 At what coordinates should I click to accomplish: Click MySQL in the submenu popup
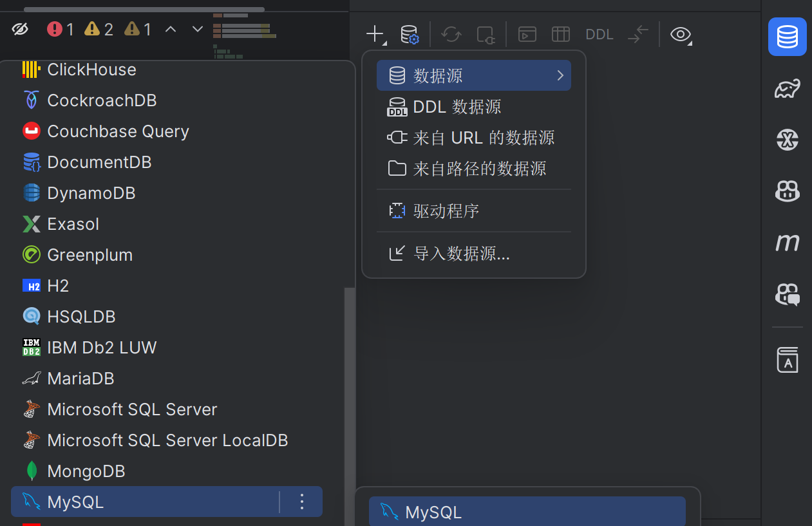pos(527,511)
